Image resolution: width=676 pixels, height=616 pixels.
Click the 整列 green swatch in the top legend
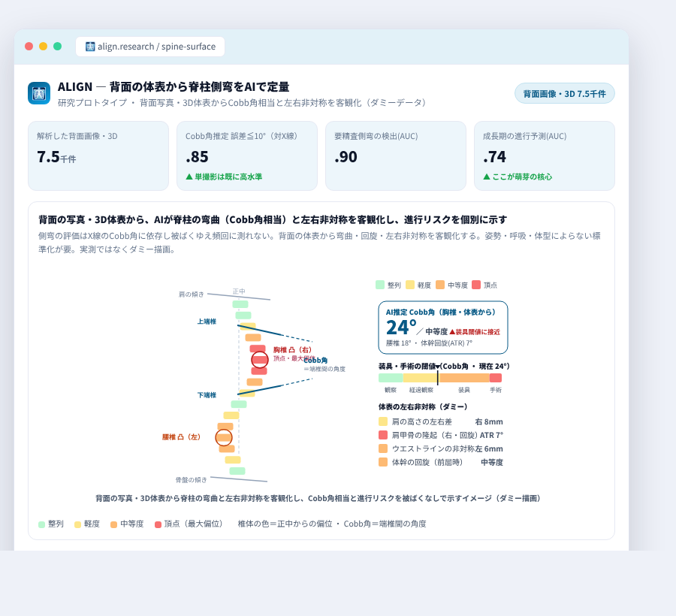(380, 285)
